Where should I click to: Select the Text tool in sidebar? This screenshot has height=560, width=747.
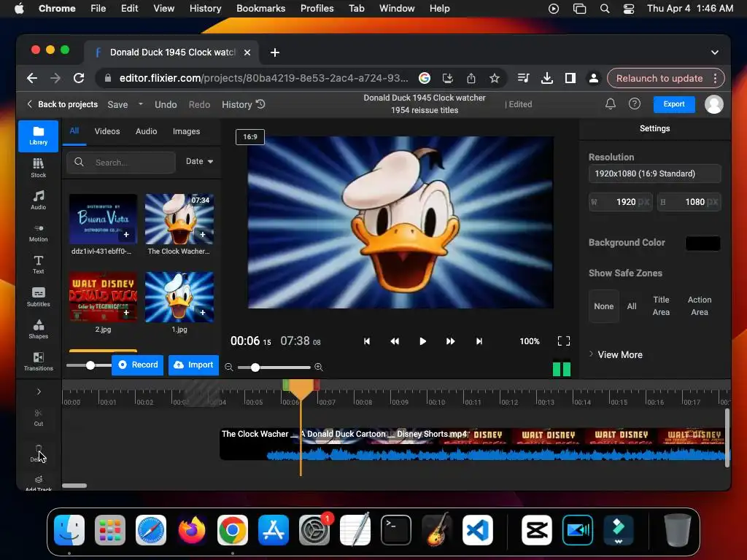point(38,265)
